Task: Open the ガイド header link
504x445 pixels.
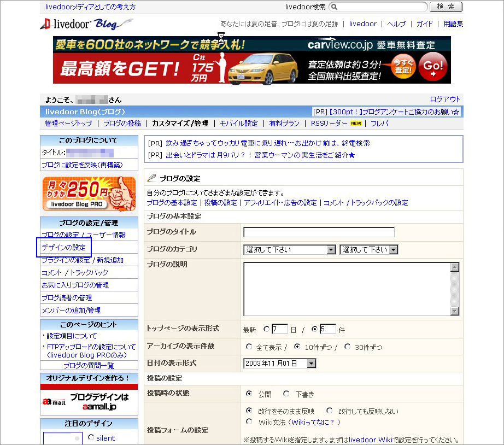Action: pos(425,24)
